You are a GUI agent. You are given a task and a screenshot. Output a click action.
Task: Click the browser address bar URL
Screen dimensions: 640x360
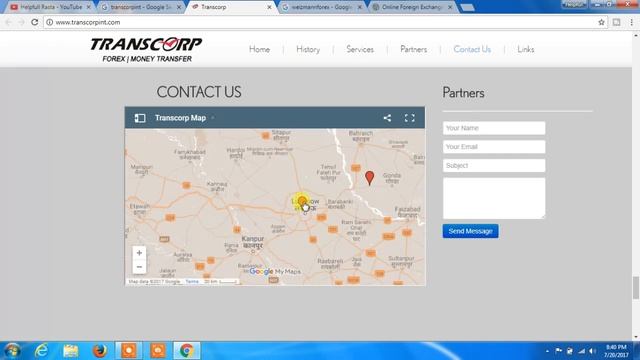coord(88,22)
